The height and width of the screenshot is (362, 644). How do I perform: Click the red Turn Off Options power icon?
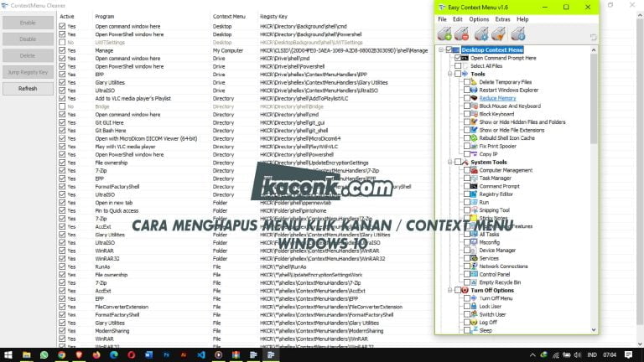point(465,290)
